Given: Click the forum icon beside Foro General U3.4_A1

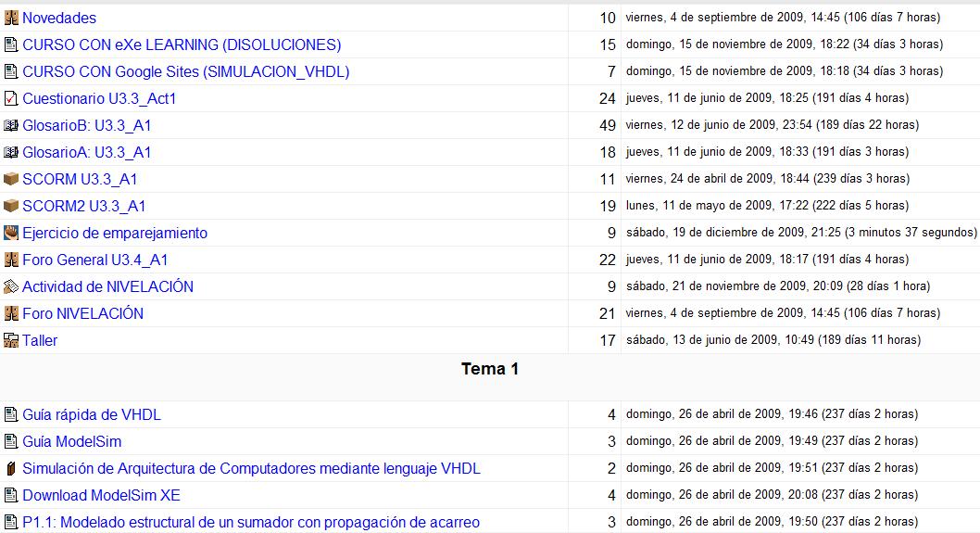Looking at the screenshot, I should point(11,260).
